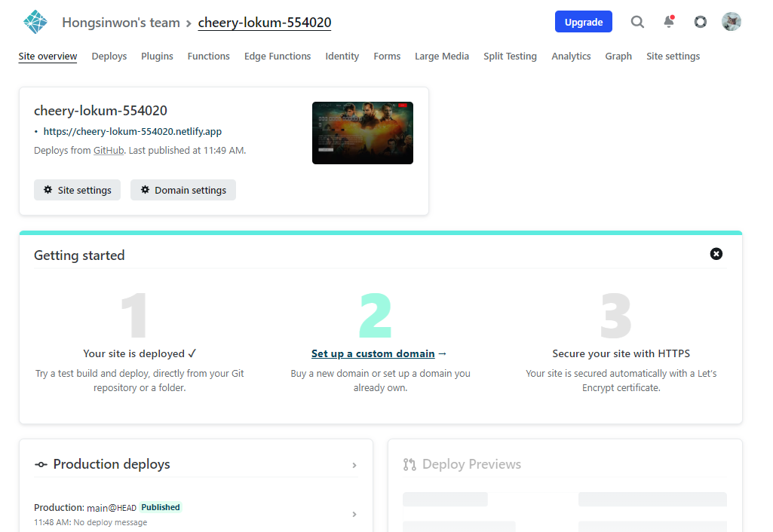Open the Hongsinwon's team breadcrumb link
The image size is (773, 532).
(121, 23)
